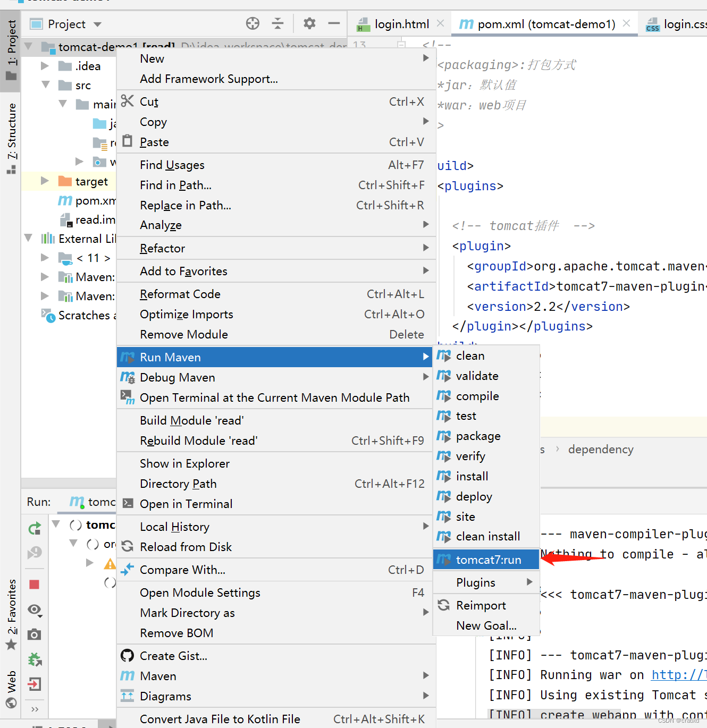The width and height of the screenshot is (707, 728).
Task: Collapse External Libraries node
Action: 29,238
